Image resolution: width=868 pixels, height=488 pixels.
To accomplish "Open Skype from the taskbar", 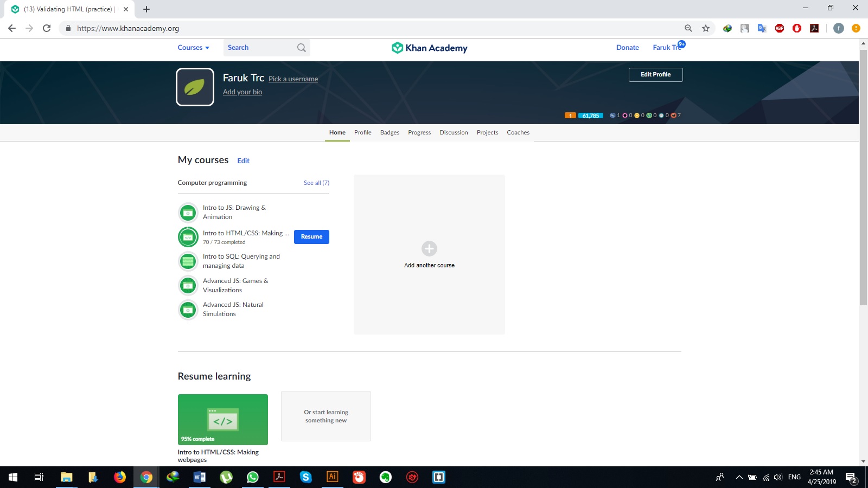I will pos(306,477).
